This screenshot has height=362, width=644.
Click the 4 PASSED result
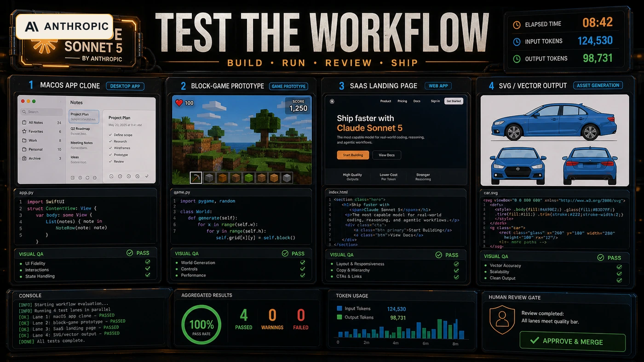[243, 319]
